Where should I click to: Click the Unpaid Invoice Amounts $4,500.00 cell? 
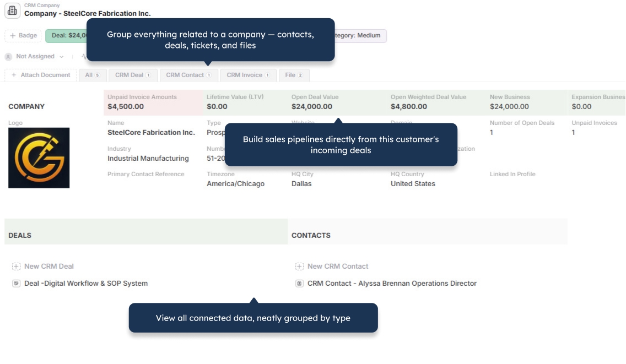153,102
